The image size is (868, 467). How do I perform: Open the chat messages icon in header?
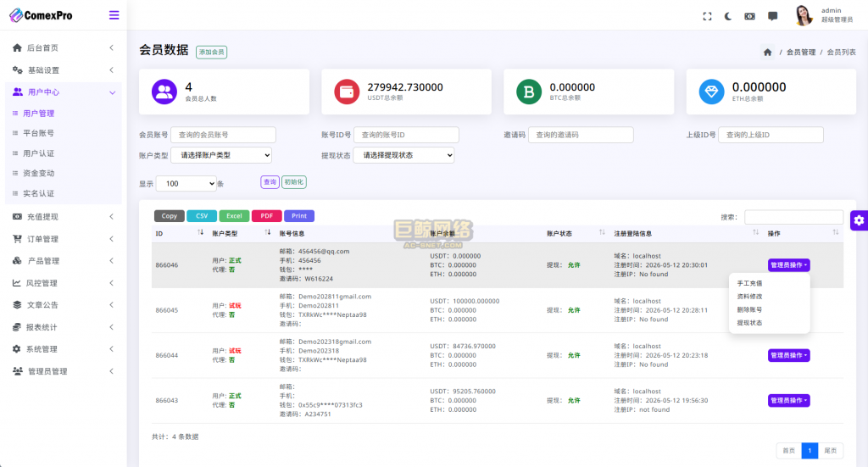(773, 17)
